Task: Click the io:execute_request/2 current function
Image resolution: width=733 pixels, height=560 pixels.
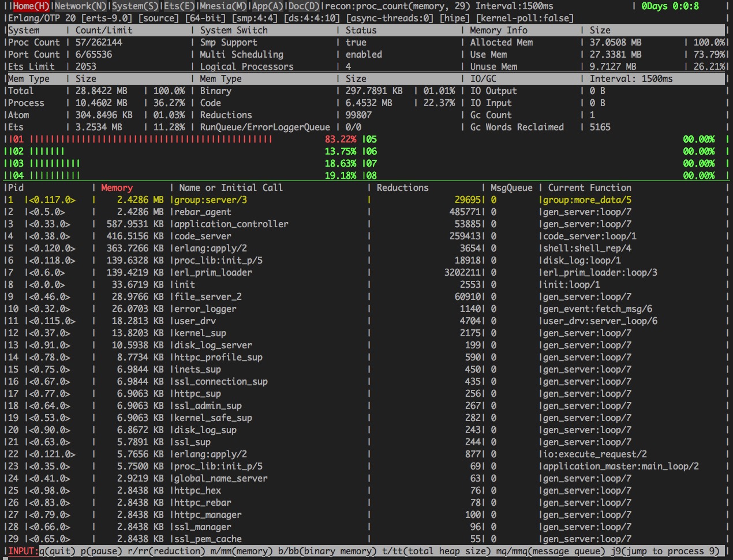Action: 594,454
